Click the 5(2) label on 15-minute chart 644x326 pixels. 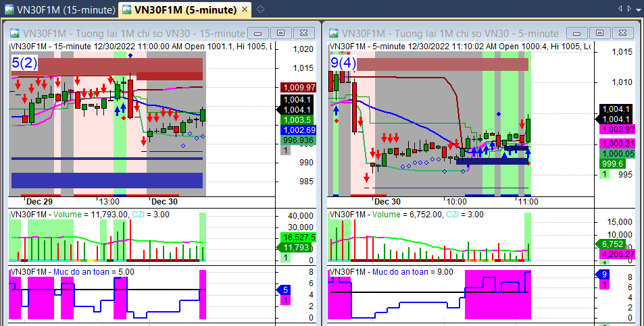pos(24,63)
